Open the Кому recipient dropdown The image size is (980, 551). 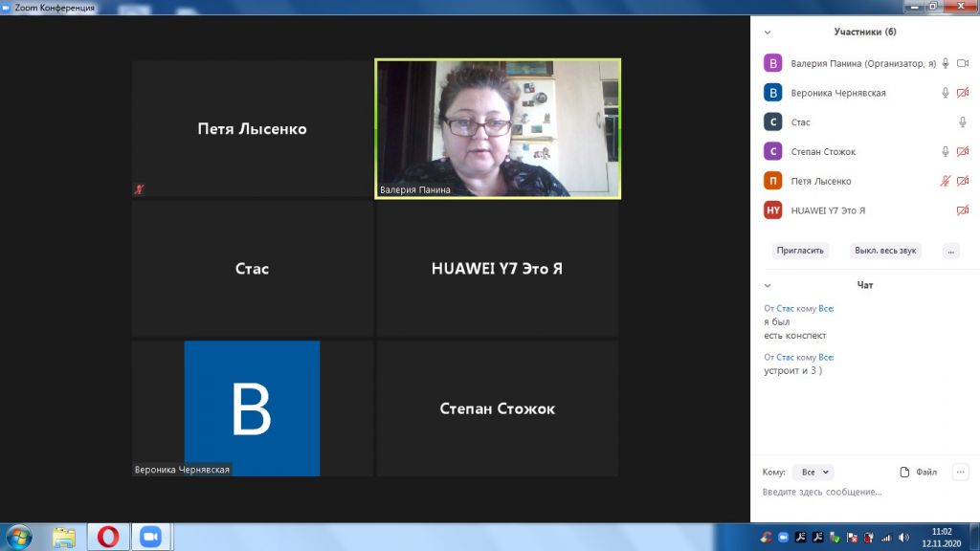coord(813,472)
